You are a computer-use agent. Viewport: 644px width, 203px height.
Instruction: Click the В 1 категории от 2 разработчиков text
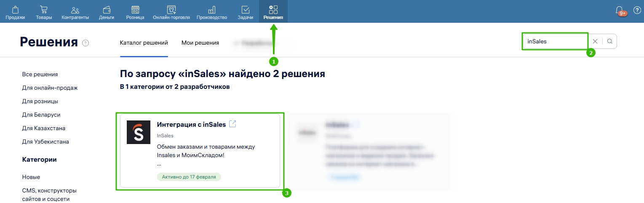tap(175, 87)
